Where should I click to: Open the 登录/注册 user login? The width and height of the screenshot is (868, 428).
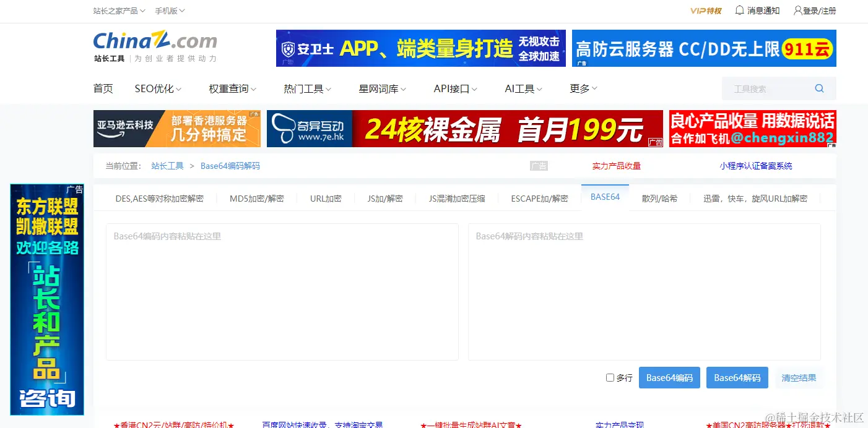815,11
